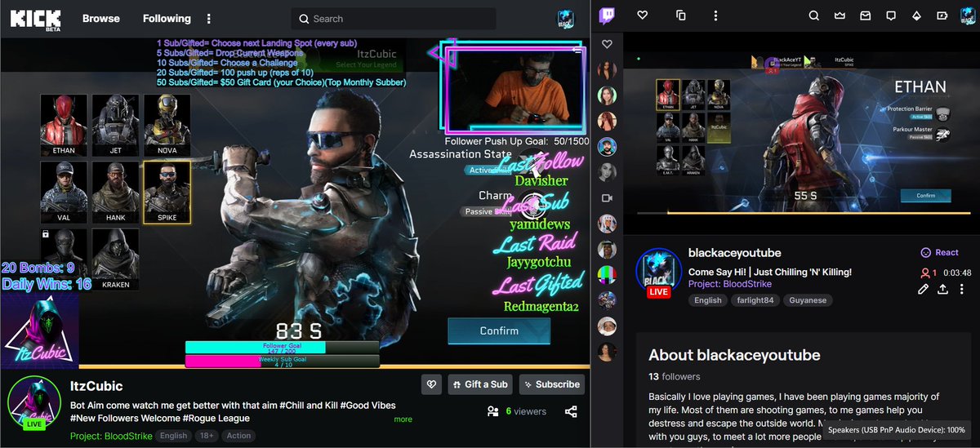The image size is (980, 448).
Task: Select the 18+ tag on the Kick stream
Action: point(207,436)
